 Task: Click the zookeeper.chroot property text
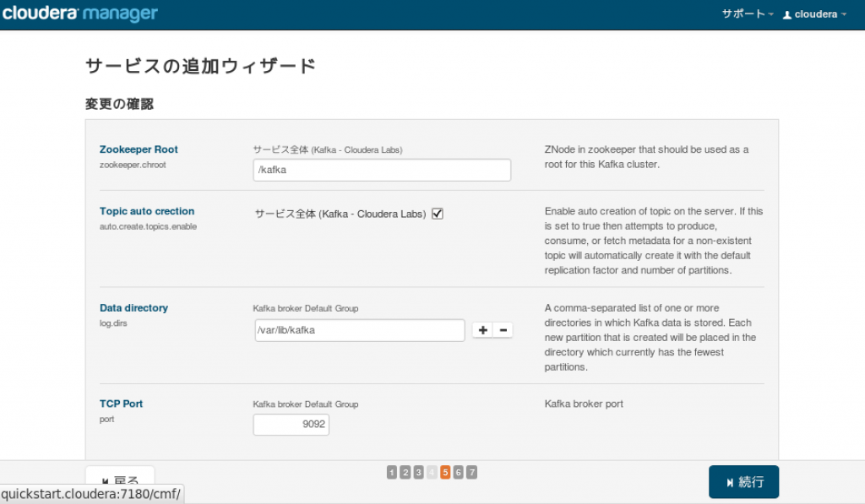pyautogui.click(x=133, y=165)
